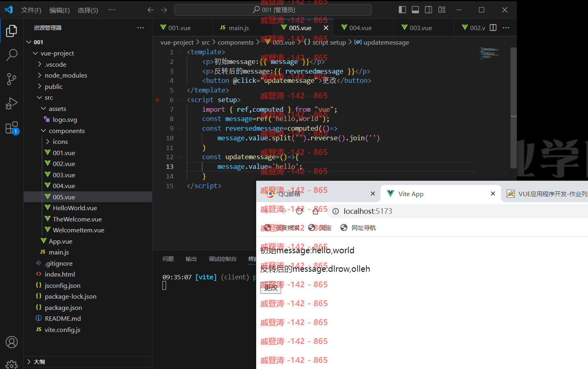
Task: Open the File menu
Action: (x=31, y=10)
